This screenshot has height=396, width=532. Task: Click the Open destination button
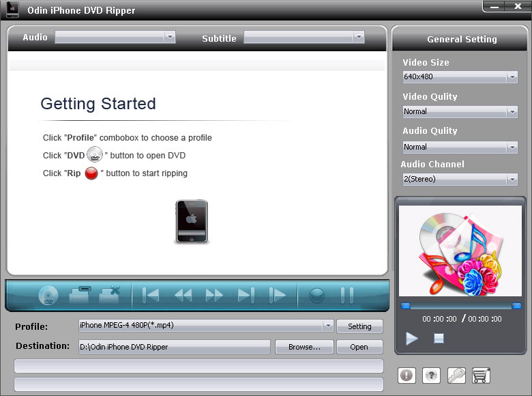(x=359, y=347)
